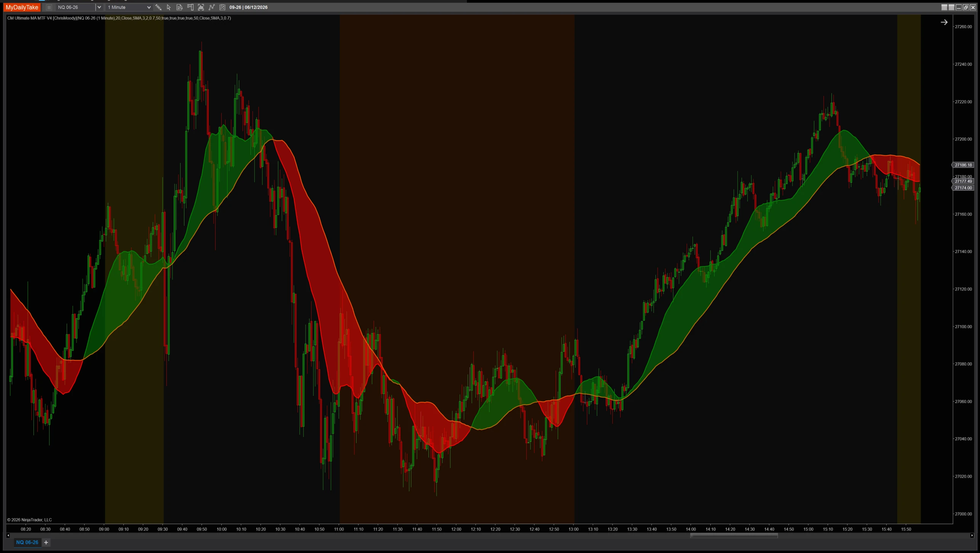The height and width of the screenshot is (553, 980).
Task: Click the first gray link button top-right
Action: tap(944, 7)
